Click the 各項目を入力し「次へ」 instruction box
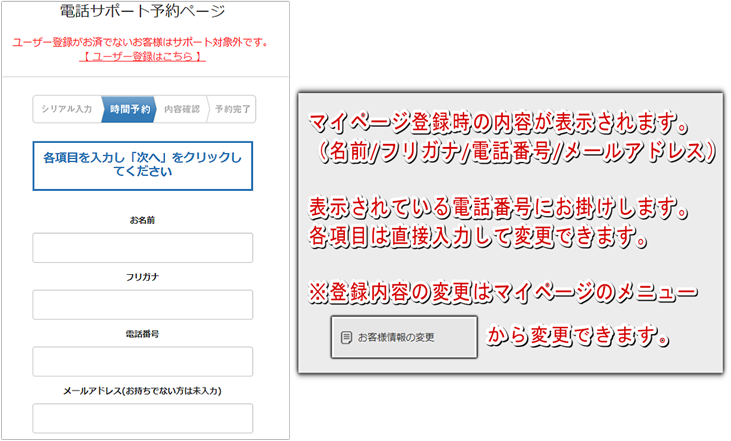Screen dimensions: 731x441 pyautogui.click(x=143, y=166)
